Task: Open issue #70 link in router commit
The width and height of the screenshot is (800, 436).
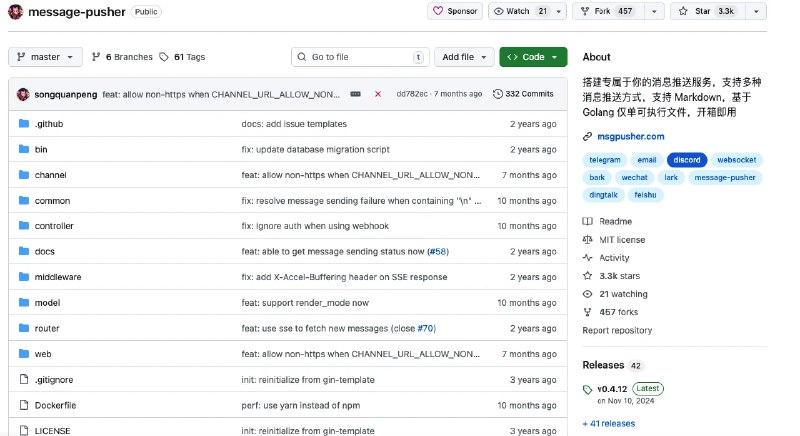Action: click(426, 328)
